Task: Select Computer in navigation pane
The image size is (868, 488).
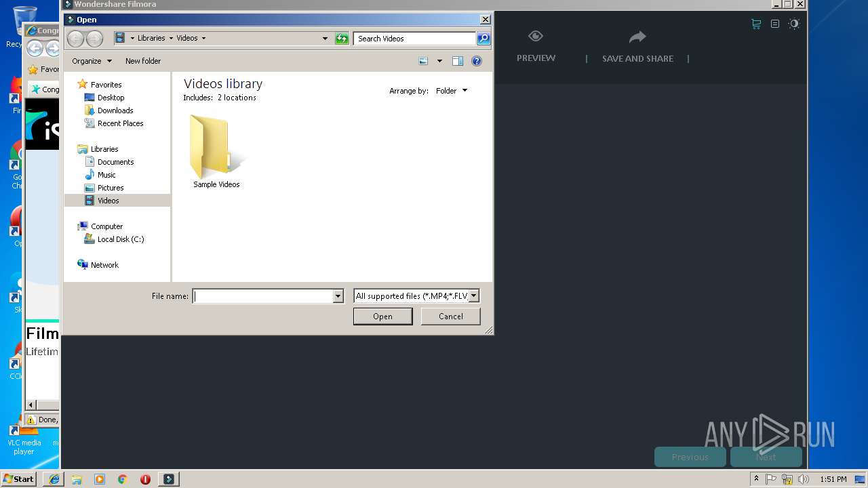Action: tap(106, 226)
